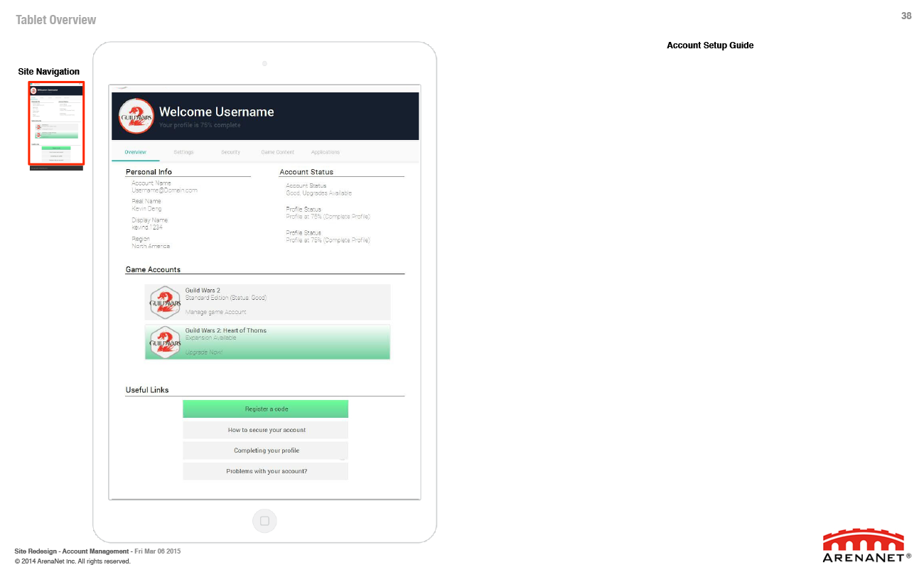Click the Account Setup Guide heading
The height and width of the screenshot is (577, 924).
pos(710,45)
